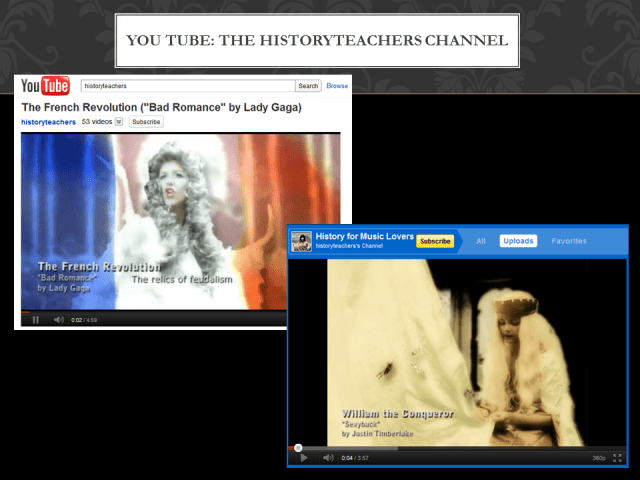Expand the 53 videos dropdown arrow
This screenshot has height=480, width=640.
[119, 122]
